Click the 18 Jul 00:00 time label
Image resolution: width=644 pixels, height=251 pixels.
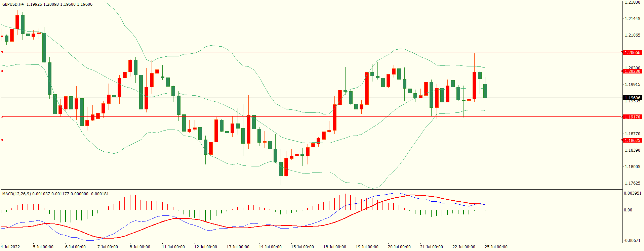[334, 247]
